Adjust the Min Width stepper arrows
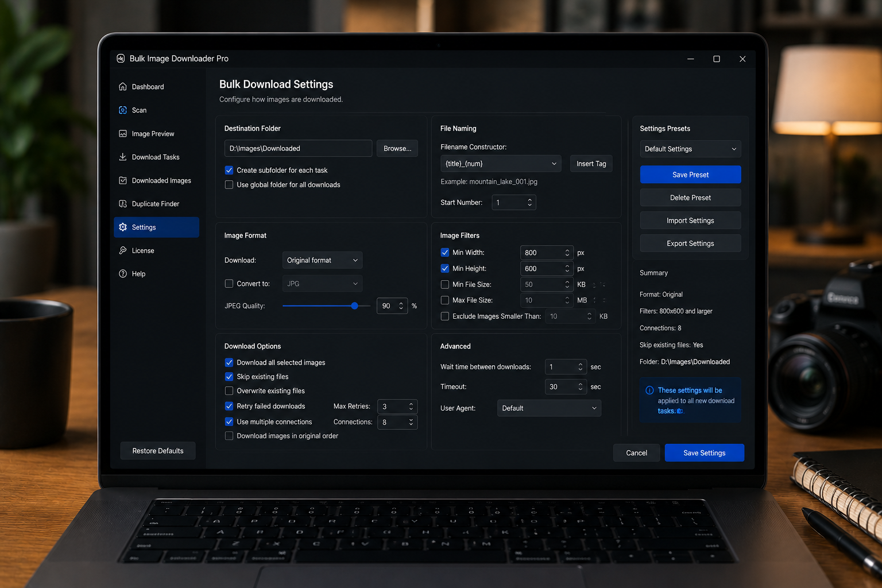This screenshot has width=882, height=588. pyautogui.click(x=567, y=253)
